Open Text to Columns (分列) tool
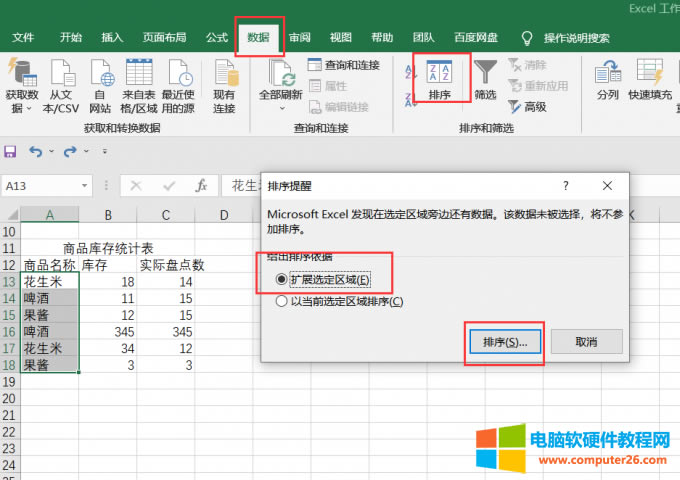 click(607, 78)
